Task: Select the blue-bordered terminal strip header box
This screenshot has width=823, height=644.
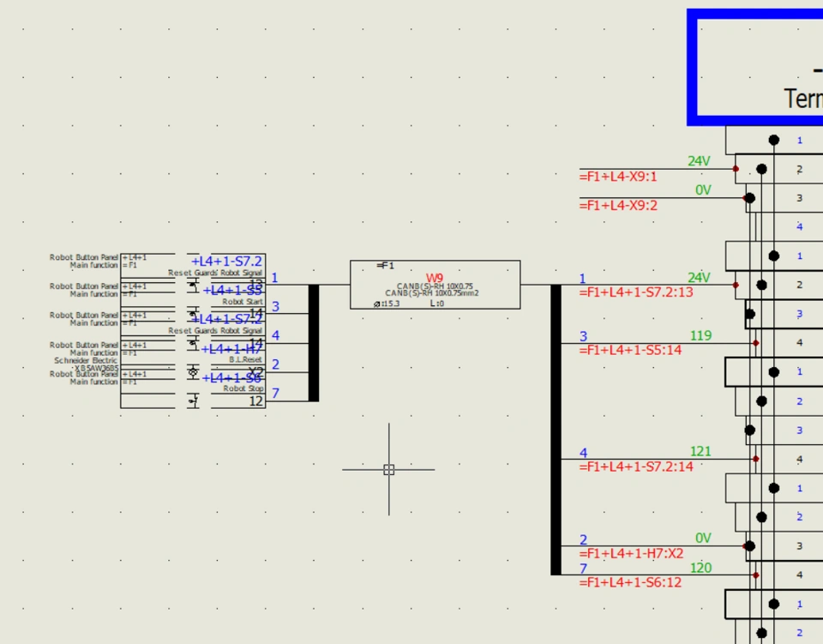Action: (x=754, y=67)
